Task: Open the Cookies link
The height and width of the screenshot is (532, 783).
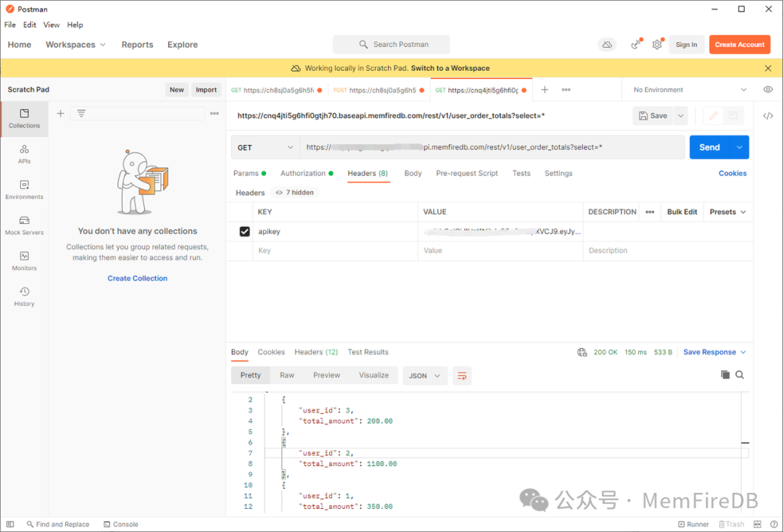Action: point(732,173)
